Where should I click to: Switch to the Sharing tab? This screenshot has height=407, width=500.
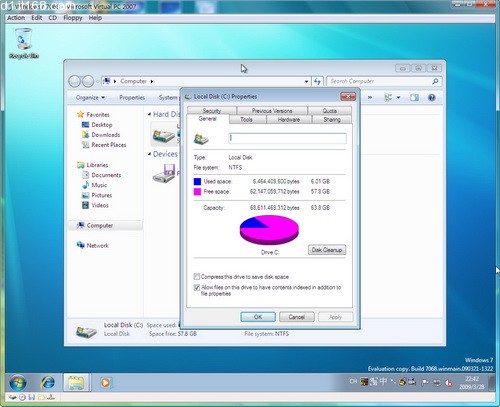[332, 119]
